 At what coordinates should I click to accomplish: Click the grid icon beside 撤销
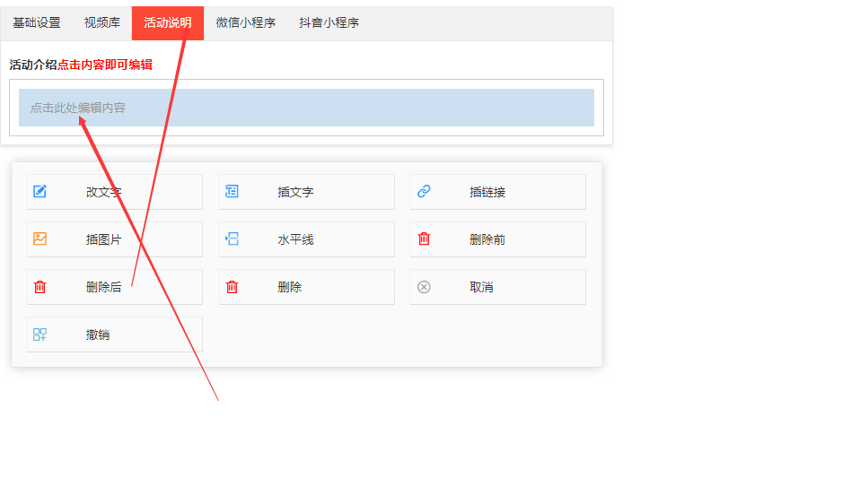(39, 335)
